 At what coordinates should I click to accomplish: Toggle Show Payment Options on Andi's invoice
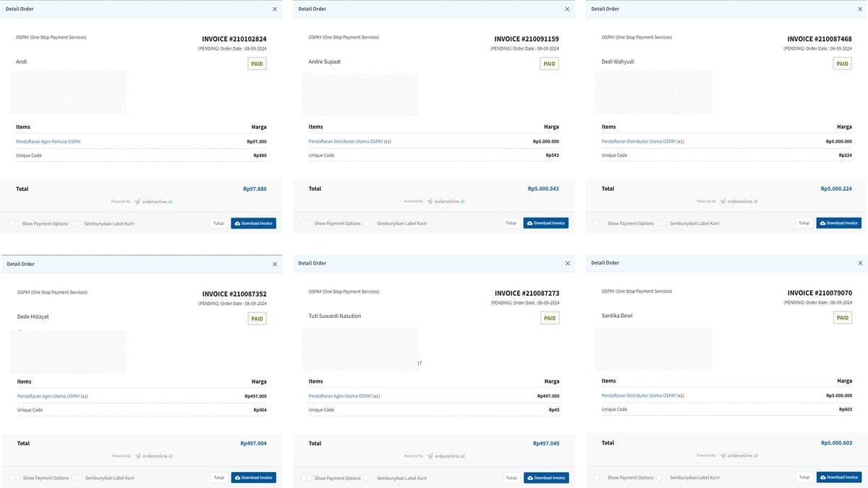click(14, 223)
